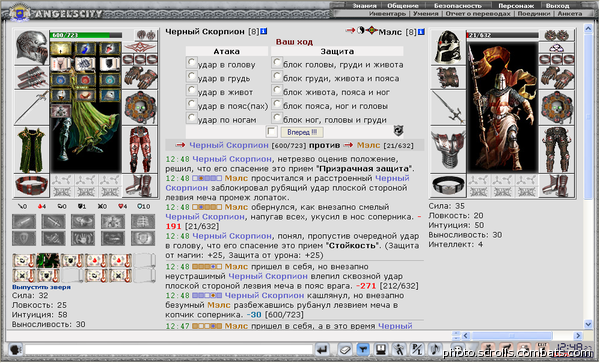Viewport: 600px width, 363px height.
Task: Select defense блок живота, пояса и ног
Action: (x=276, y=90)
